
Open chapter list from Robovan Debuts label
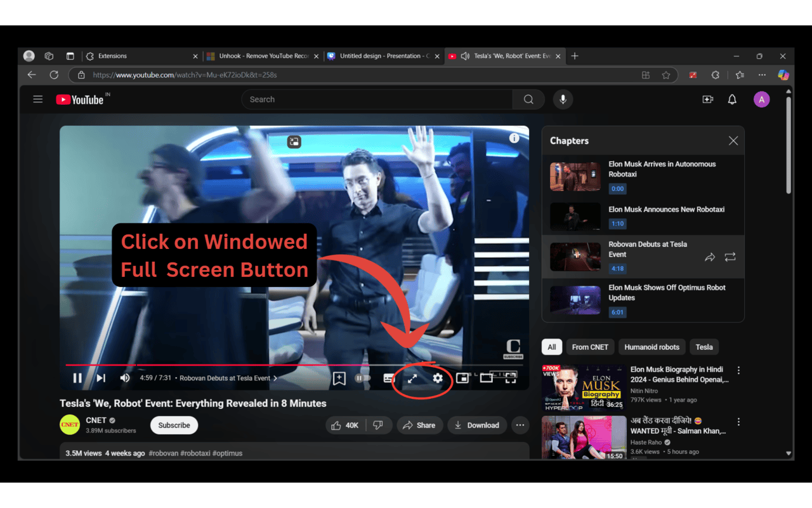228,378
